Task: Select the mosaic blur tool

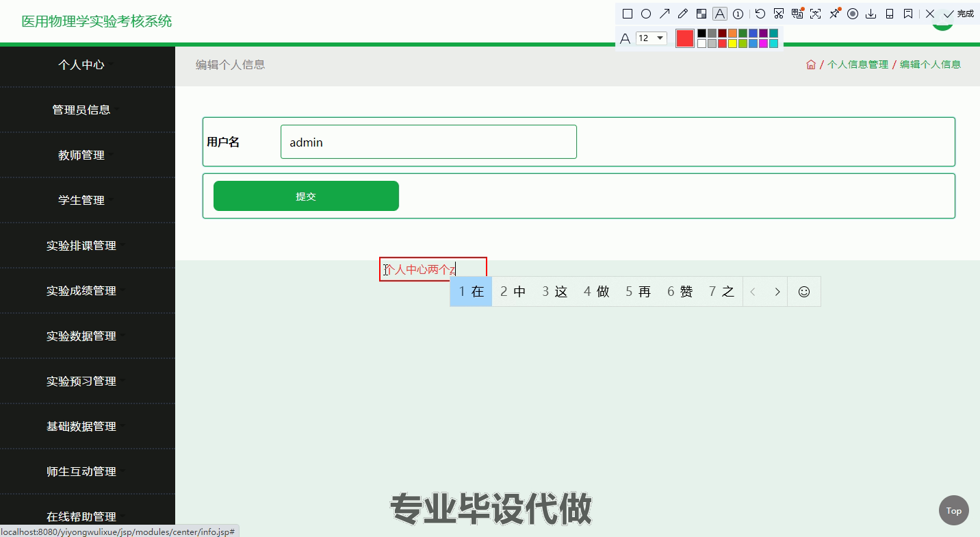Action: [701, 14]
